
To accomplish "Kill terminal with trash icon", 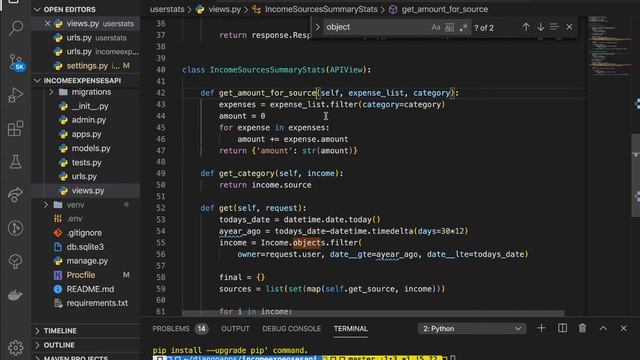I will pos(582,329).
